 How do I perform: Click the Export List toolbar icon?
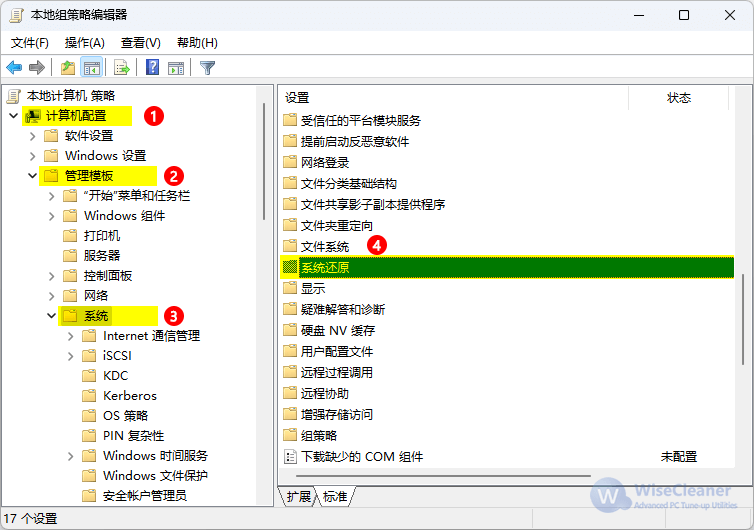pos(122,68)
